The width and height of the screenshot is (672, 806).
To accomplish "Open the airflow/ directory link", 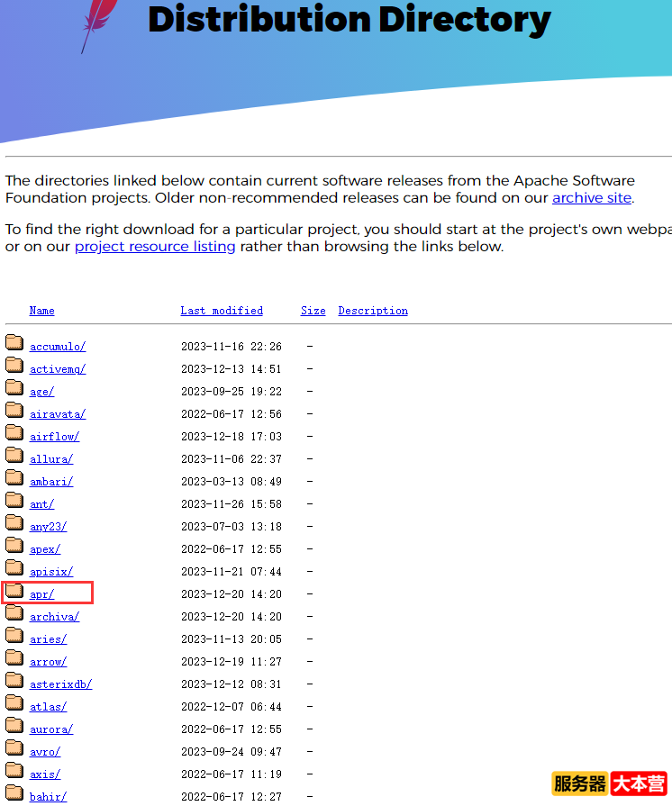I will pyautogui.click(x=55, y=437).
